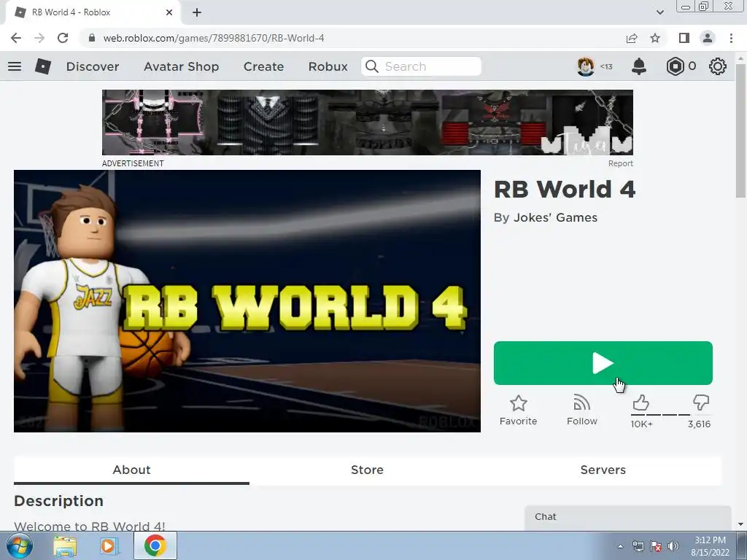
Task: Click the Roblox logo home icon
Action: click(x=43, y=66)
